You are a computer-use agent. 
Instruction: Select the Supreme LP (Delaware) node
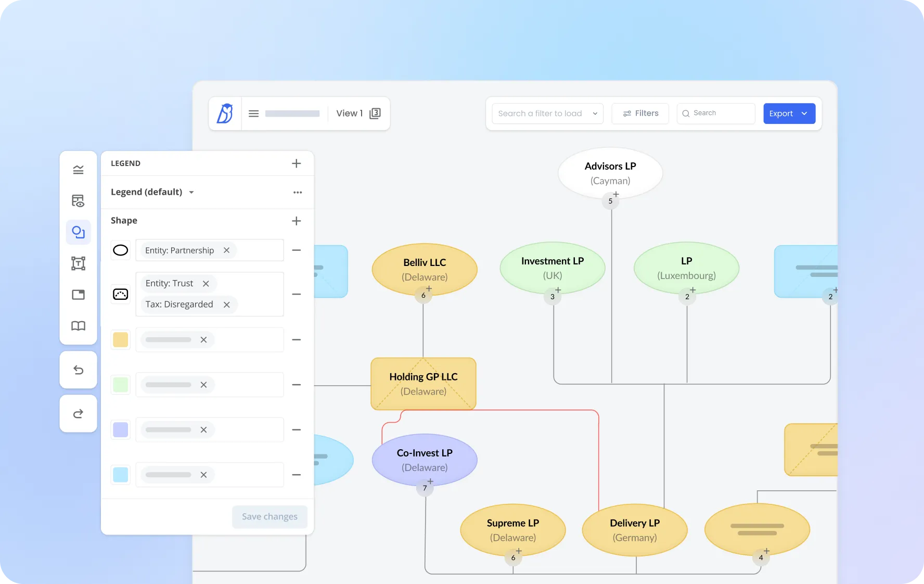(x=513, y=530)
